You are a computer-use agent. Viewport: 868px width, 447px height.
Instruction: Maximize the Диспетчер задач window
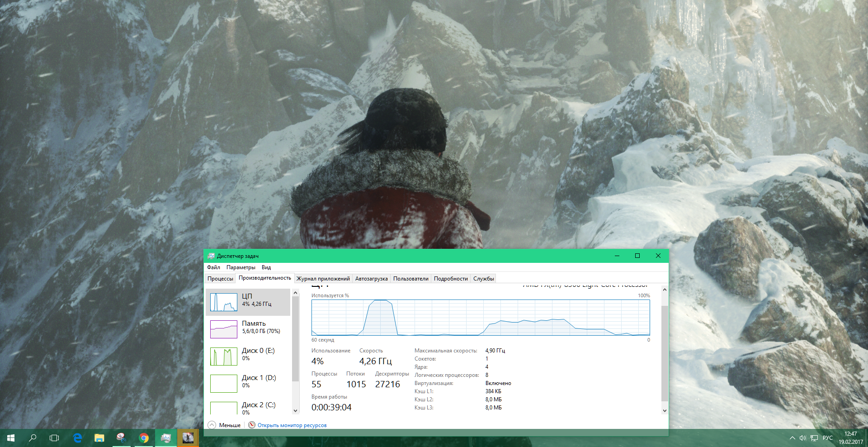pos(637,256)
